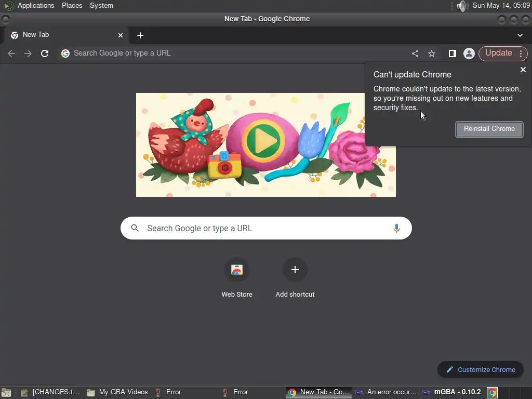532x399 pixels.
Task: Open a new tab with plus button
Action: [140, 35]
